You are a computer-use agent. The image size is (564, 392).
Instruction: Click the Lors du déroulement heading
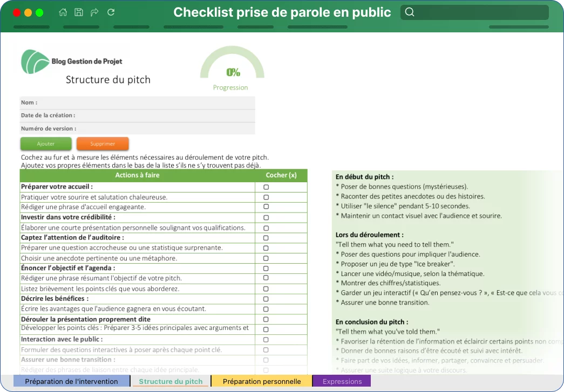point(369,235)
